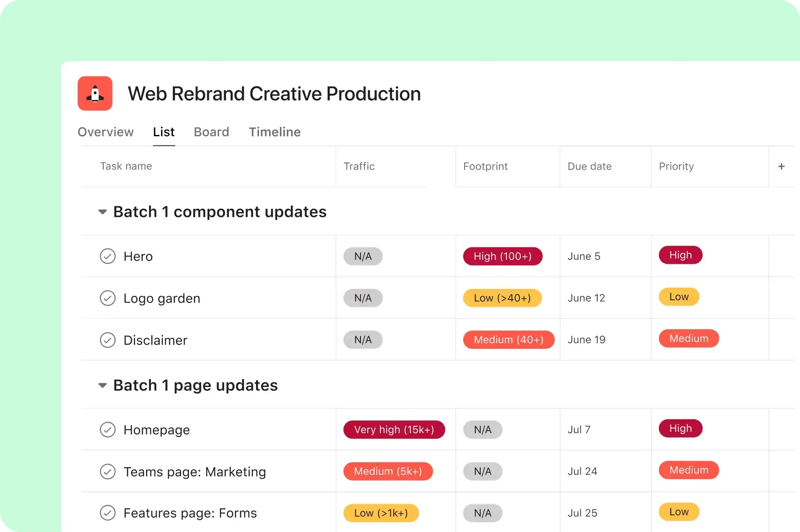
Task: Change Homepage's High priority tag
Action: (681, 428)
